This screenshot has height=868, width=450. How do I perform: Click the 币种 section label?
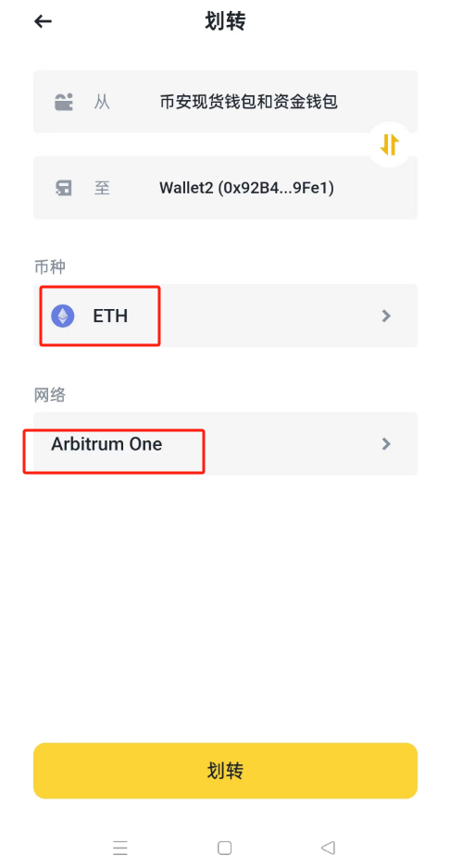(50, 267)
